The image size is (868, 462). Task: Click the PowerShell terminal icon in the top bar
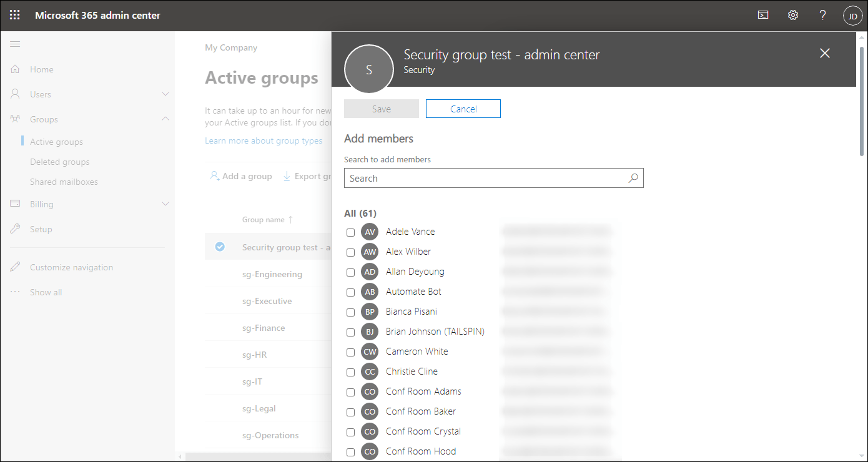pos(762,14)
